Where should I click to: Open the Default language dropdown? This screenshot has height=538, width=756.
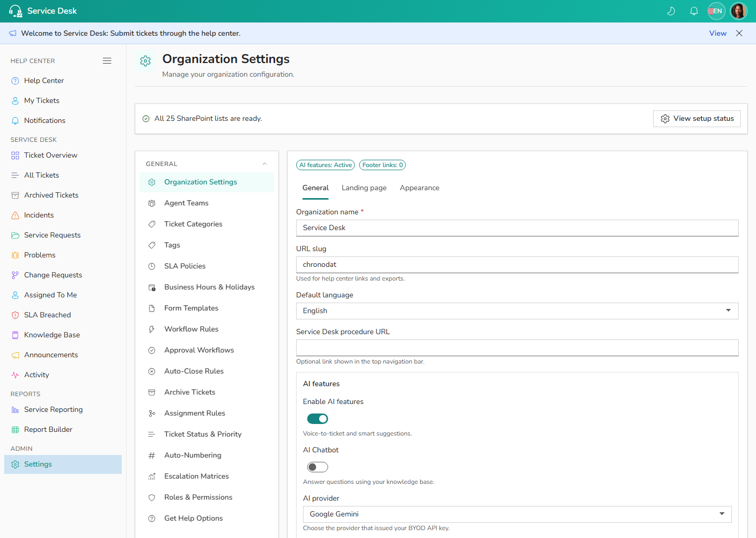click(x=517, y=311)
